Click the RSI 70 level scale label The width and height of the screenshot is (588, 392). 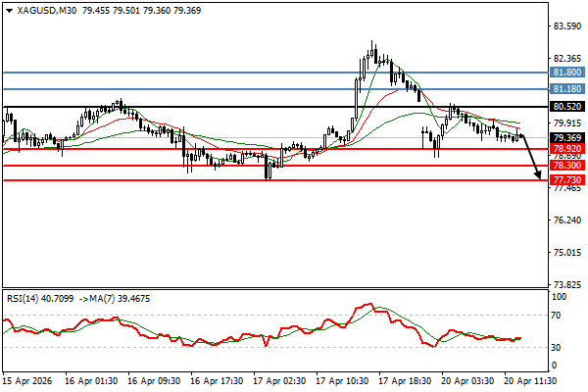click(x=558, y=316)
